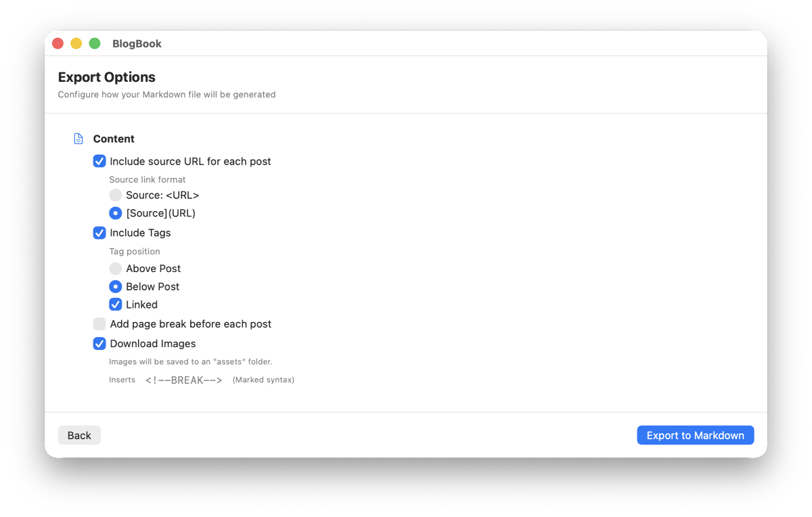Click the BlogBook title in the header

pos(137,43)
